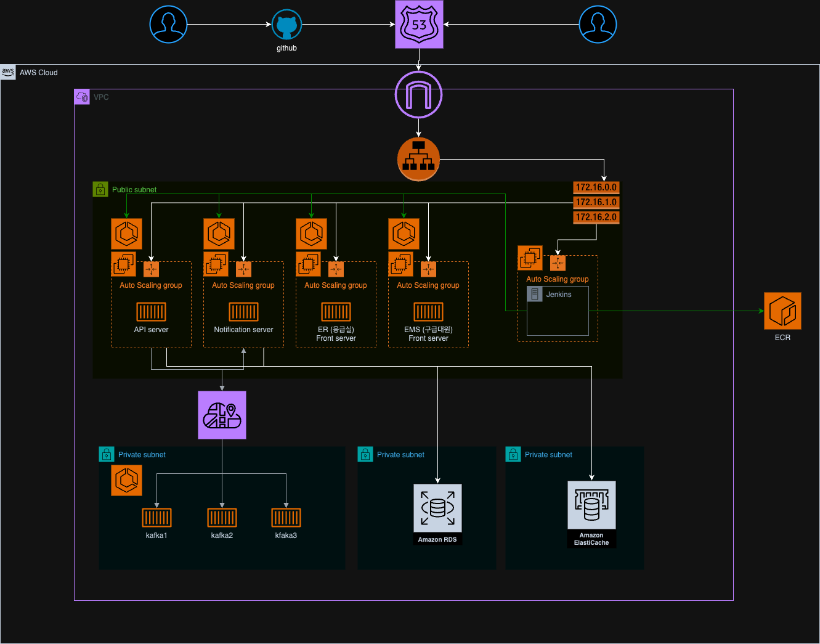Click the ECS icon above API server
The width and height of the screenshot is (820, 644).
[x=126, y=234]
